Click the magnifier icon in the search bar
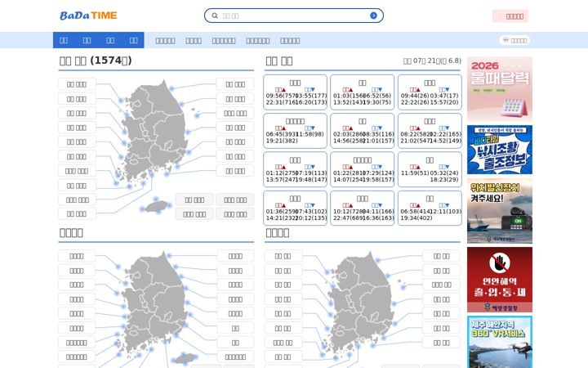 [x=215, y=16]
